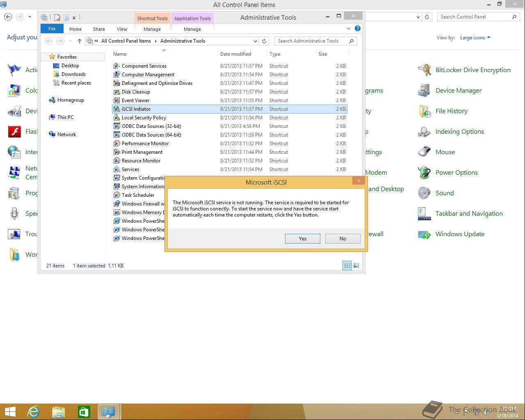Open the Windows Store taskbar icon

[84, 412]
